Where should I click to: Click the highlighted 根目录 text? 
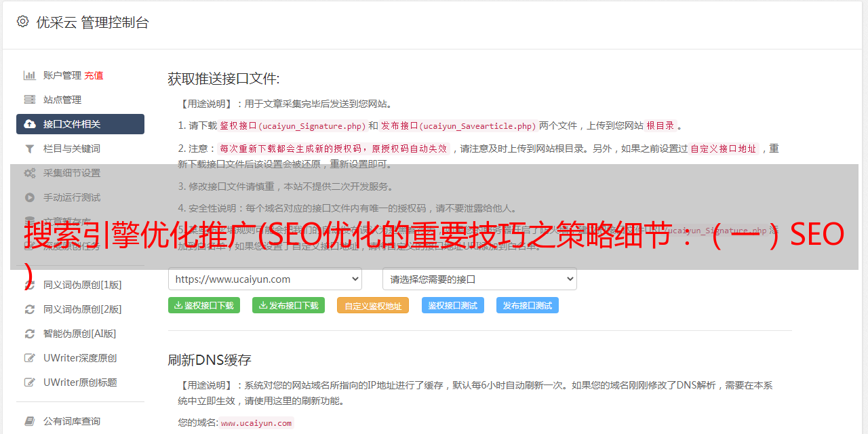pos(660,125)
